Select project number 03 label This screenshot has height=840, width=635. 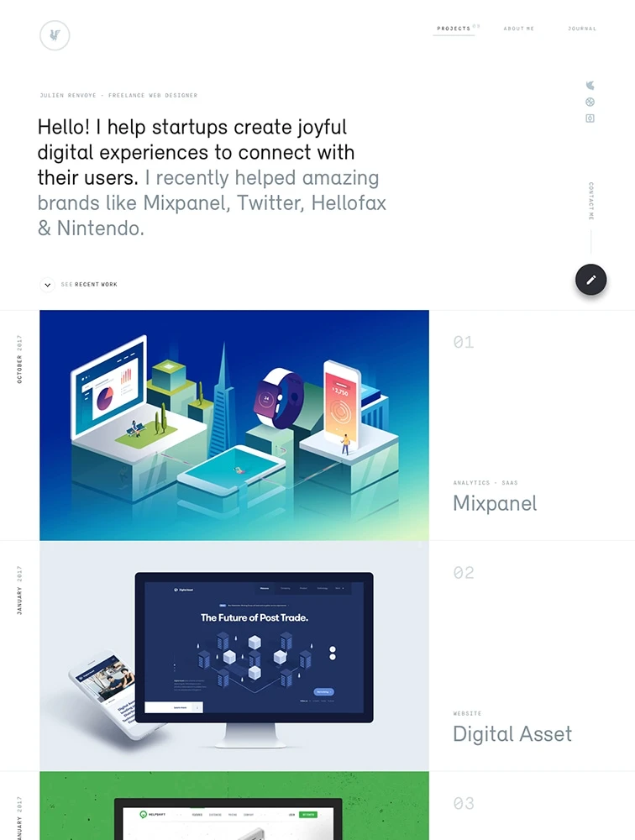click(464, 804)
